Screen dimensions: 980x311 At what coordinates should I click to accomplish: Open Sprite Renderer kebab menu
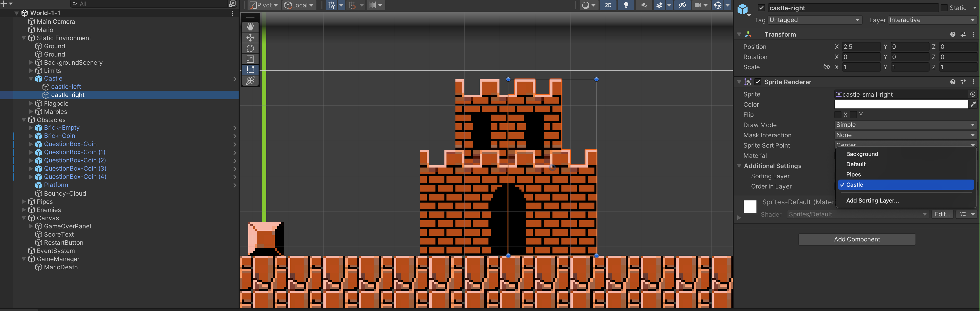coord(973,82)
